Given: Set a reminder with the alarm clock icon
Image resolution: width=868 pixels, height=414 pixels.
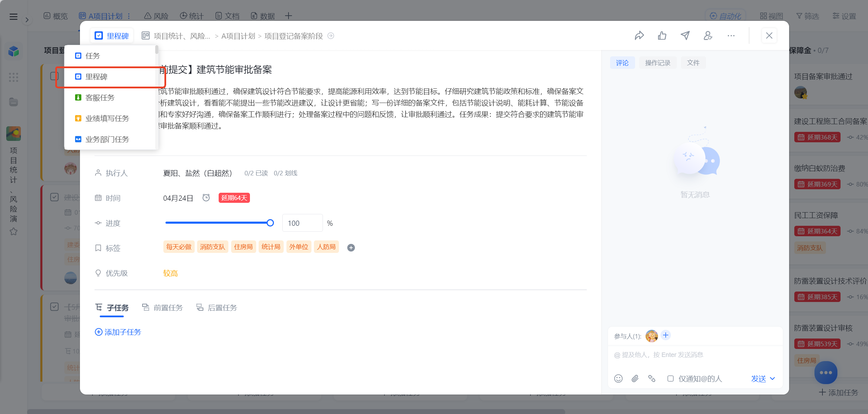Looking at the screenshot, I should 206,198.
